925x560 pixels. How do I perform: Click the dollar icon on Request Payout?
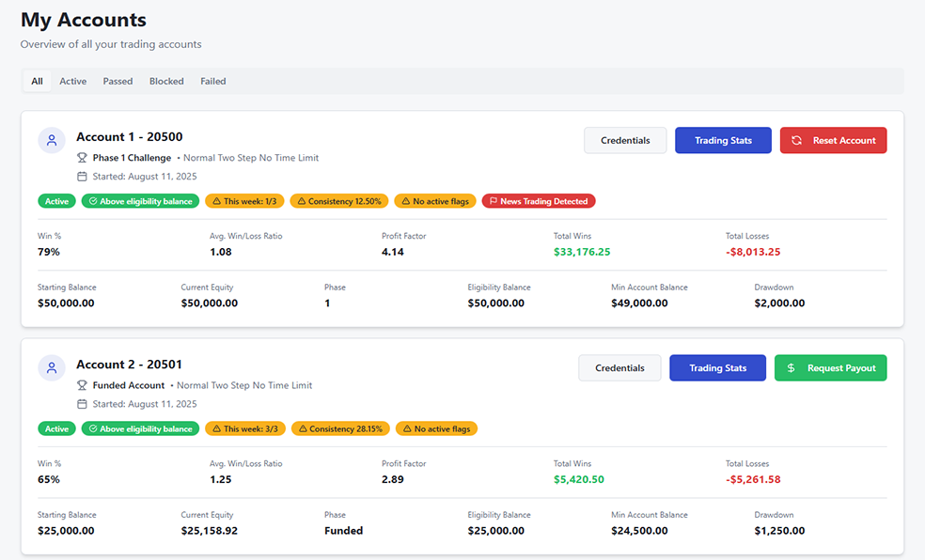(792, 368)
